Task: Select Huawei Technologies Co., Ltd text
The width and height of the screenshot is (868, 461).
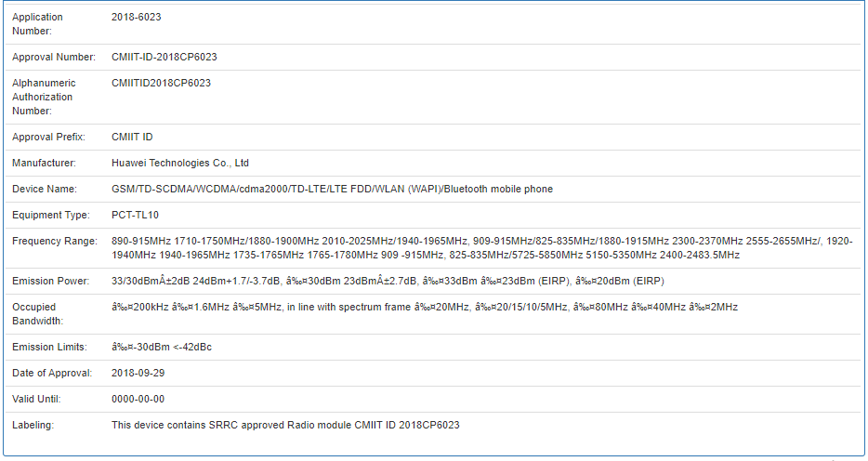Action: pyautogui.click(x=180, y=163)
